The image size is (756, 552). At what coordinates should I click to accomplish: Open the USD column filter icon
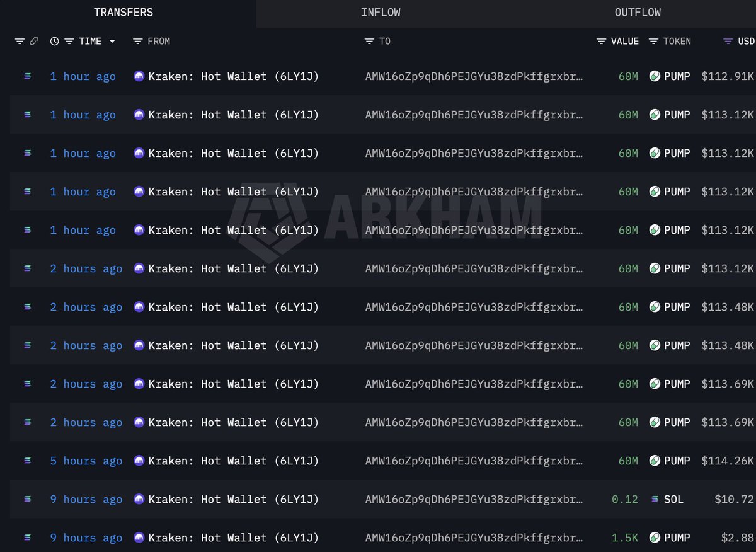(728, 41)
